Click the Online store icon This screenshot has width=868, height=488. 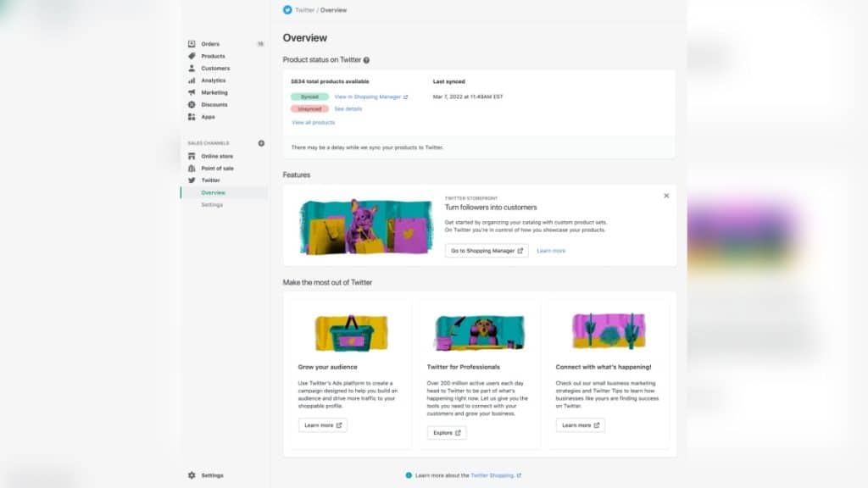point(192,156)
